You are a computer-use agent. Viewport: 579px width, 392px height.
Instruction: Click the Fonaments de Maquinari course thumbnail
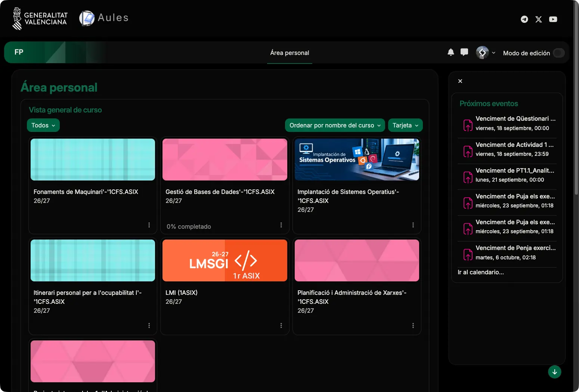pos(93,160)
